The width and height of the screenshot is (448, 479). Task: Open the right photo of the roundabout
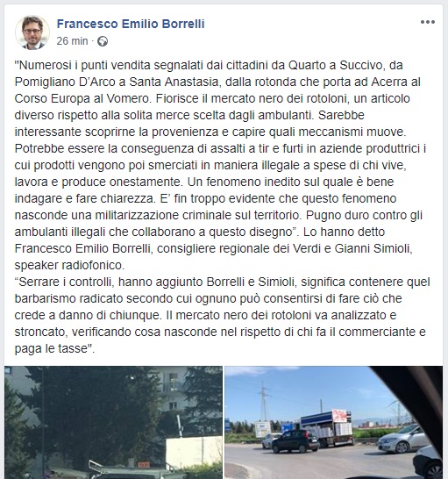point(333,423)
